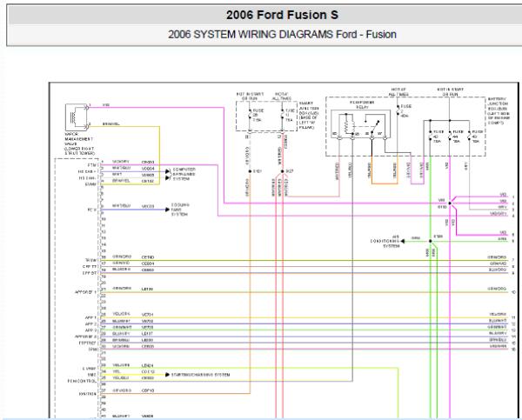Click the S188 splice dot on green wire
Screen dimensions: 522x420
click(430, 241)
